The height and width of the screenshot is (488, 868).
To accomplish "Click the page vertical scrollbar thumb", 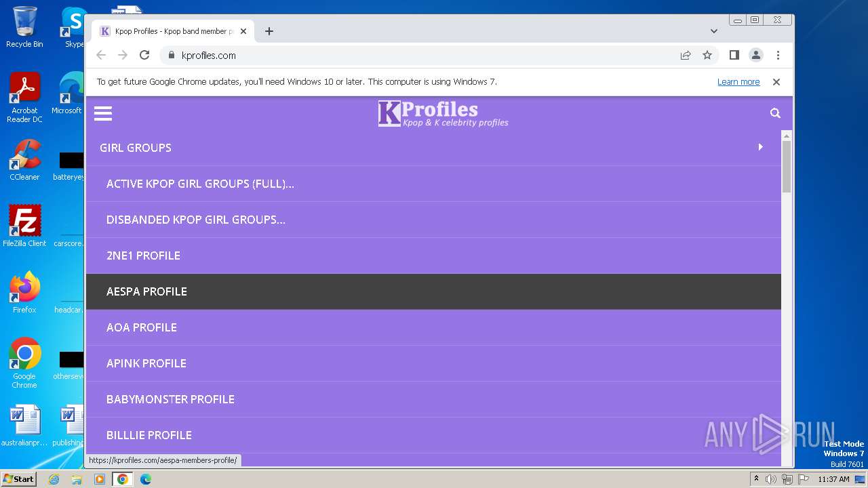I will point(787,167).
